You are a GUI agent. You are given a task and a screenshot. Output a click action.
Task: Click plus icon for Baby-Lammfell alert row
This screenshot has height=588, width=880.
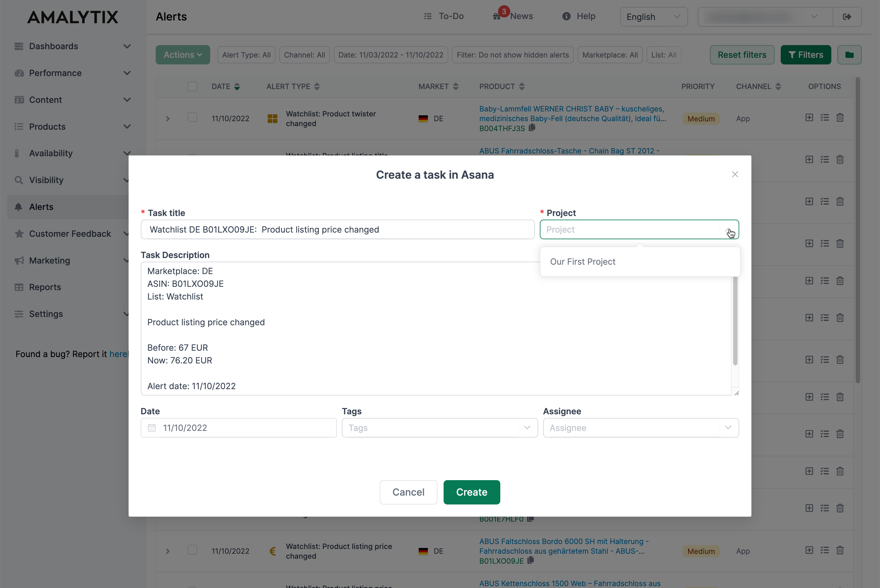point(809,117)
